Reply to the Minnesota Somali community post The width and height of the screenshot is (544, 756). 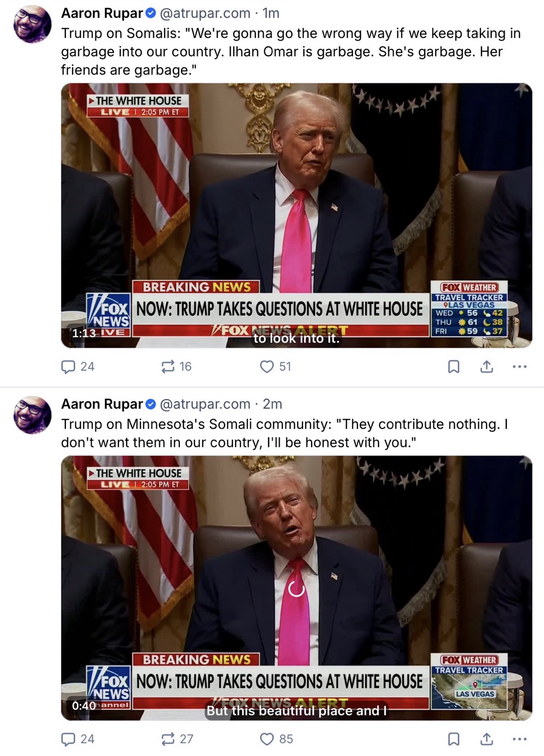tap(78, 739)
